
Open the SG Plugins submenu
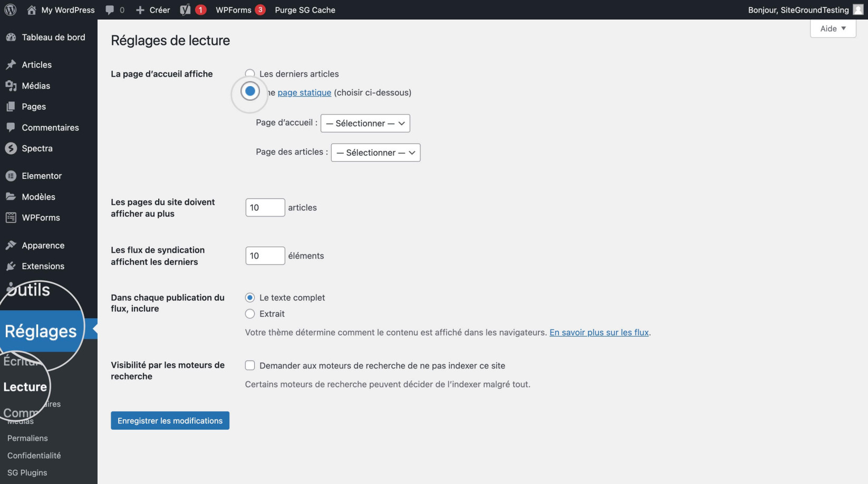pyautogui.click(x=27, y=473)
